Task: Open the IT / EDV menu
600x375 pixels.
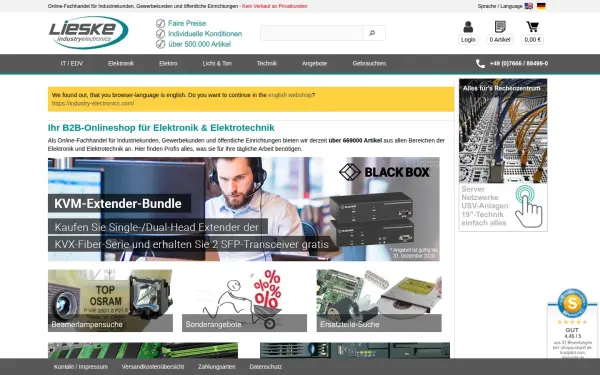Action: [x=72, y=64]
